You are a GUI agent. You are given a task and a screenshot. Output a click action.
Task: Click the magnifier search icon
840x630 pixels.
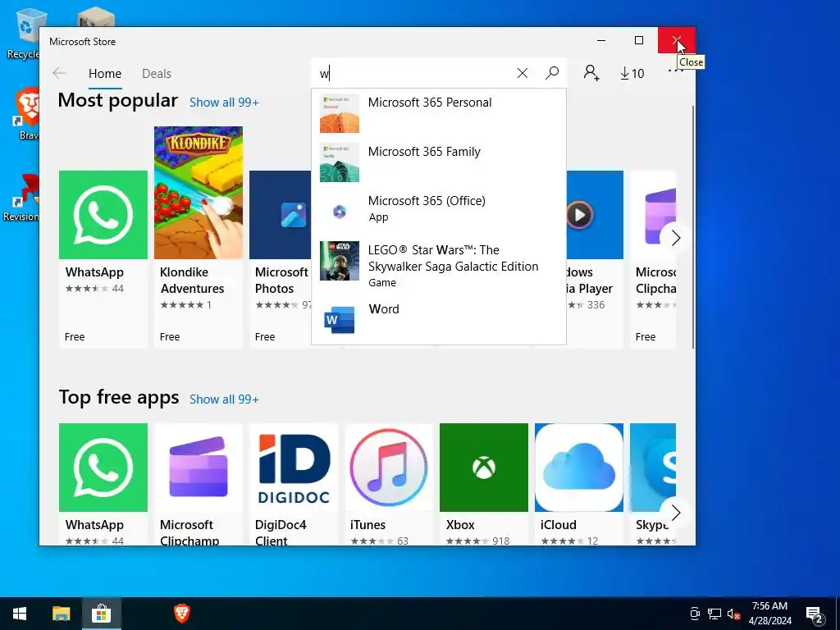point(552,73)
